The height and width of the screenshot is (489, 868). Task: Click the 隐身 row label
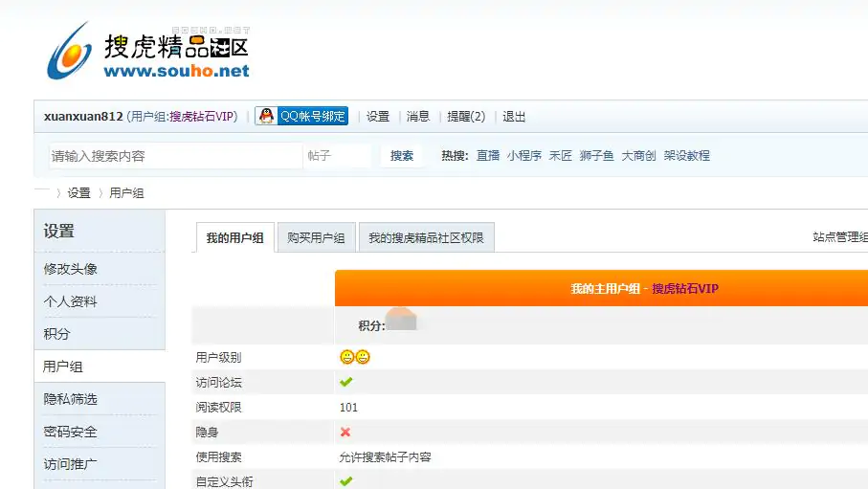click(207, 433)
